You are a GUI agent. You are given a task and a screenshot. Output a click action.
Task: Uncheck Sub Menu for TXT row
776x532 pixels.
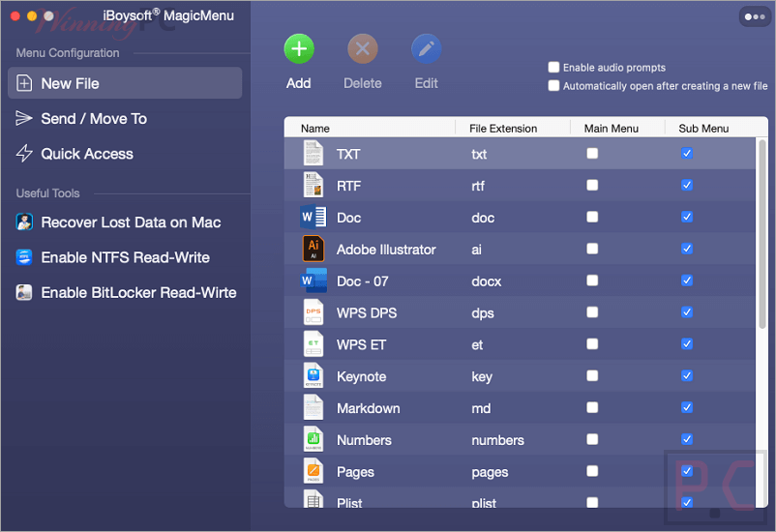(x=687, y=154)
